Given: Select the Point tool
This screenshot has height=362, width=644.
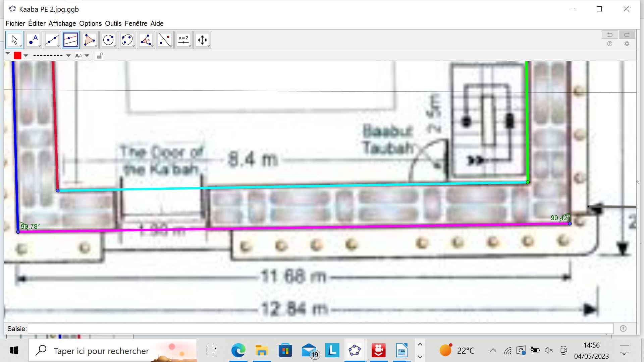Looking at the screenshot, I should (33, 40).
